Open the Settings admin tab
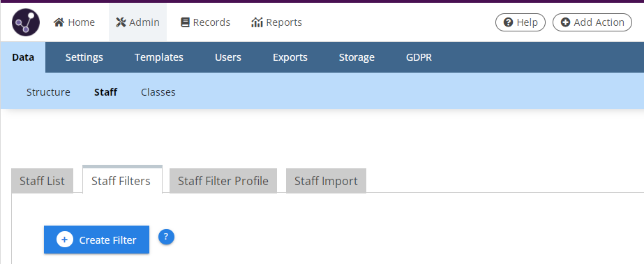The image size is (644, 264). 84,57
